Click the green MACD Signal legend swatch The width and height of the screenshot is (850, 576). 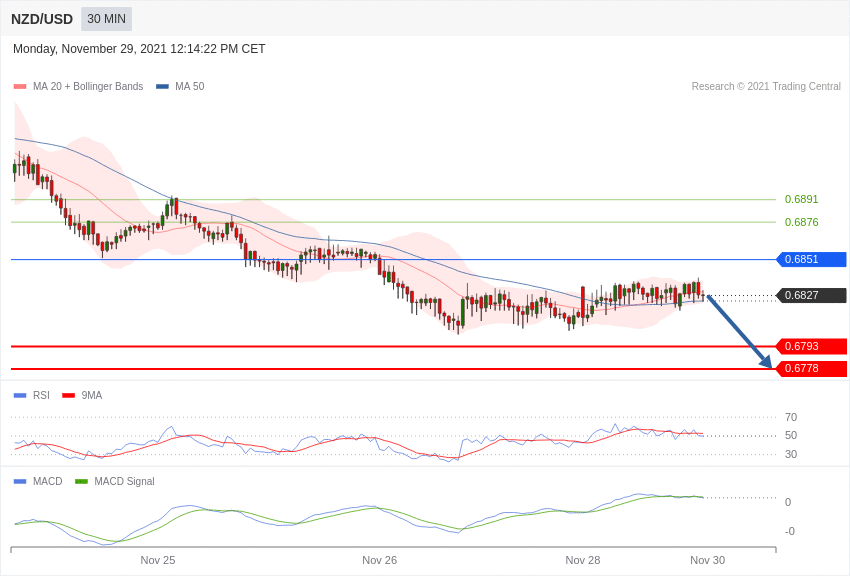coord(81,481)
